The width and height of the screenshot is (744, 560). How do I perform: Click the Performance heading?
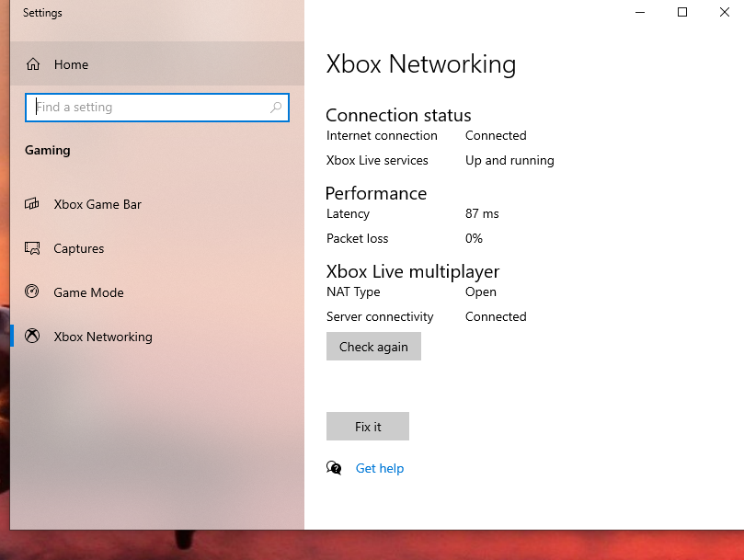coord(376,194)
